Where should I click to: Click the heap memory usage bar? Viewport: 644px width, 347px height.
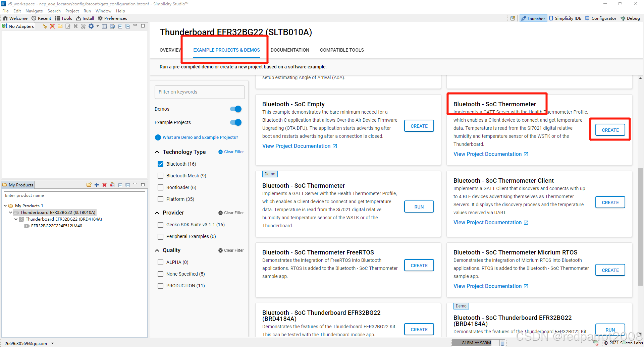pos(476,343)
